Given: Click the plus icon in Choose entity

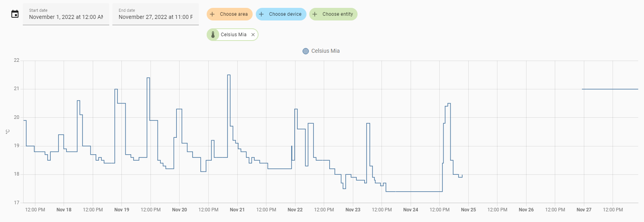Looking at the screenshot, I should click(x=315, y=14).
